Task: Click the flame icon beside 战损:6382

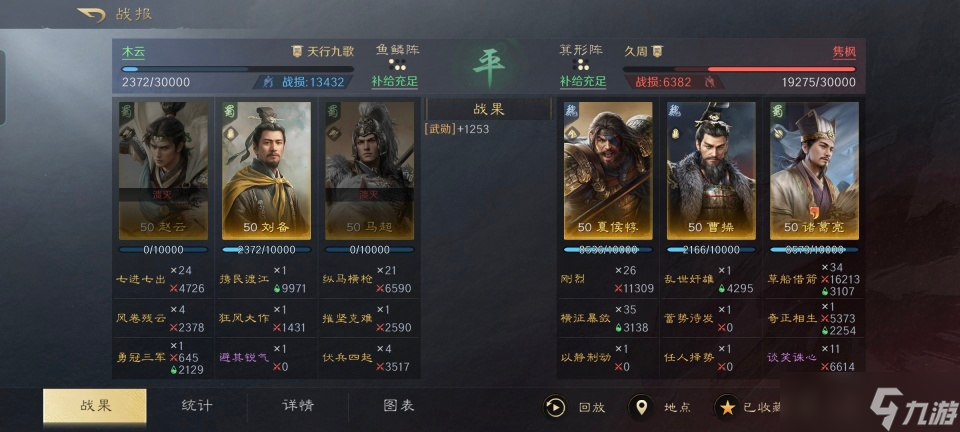Action: 710,81
